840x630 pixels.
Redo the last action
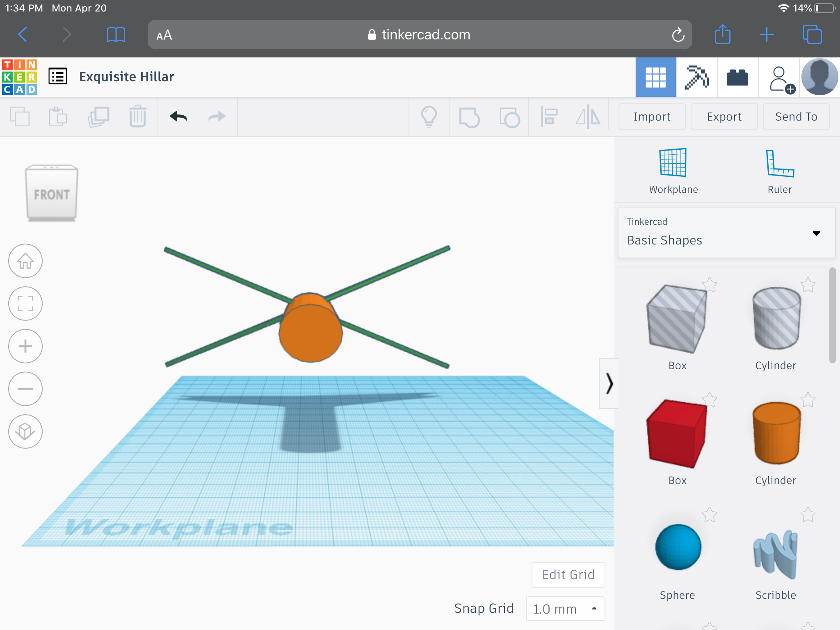click(217, 116)
